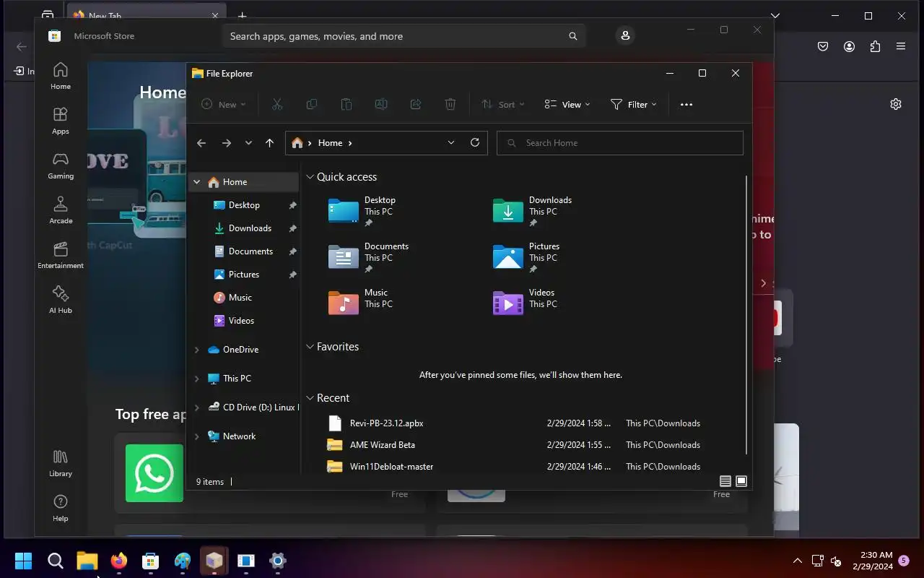Select the Videos folder in Quick access
The width and height of the screenshot is (924, 578).
click(x=526, y=303)
